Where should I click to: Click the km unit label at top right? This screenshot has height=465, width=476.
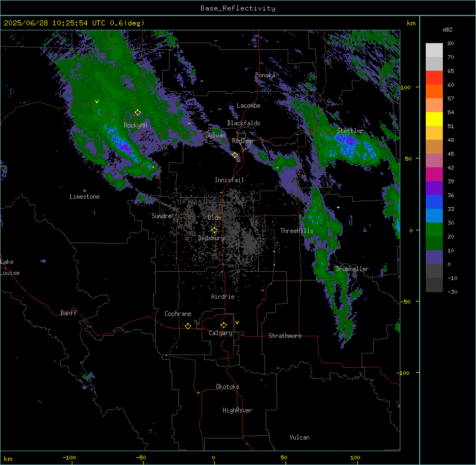(411, 23)
